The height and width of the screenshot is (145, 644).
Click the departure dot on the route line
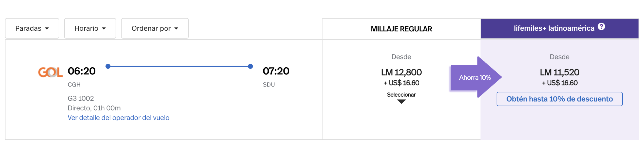108,66
